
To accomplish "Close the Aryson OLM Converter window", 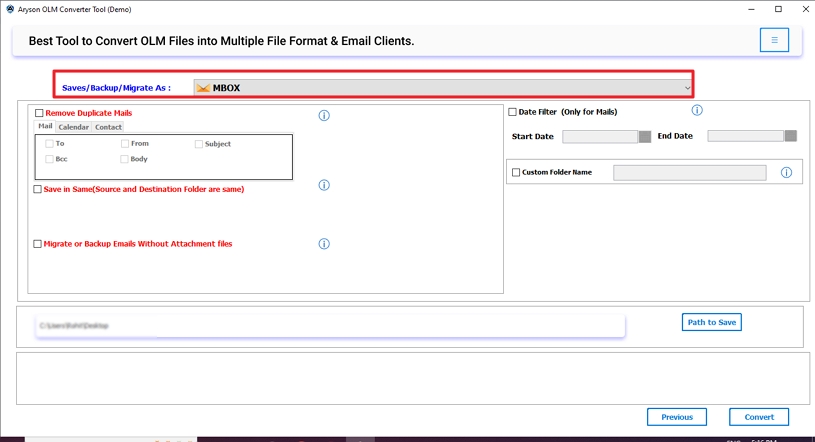I will [x=805, y=9].
